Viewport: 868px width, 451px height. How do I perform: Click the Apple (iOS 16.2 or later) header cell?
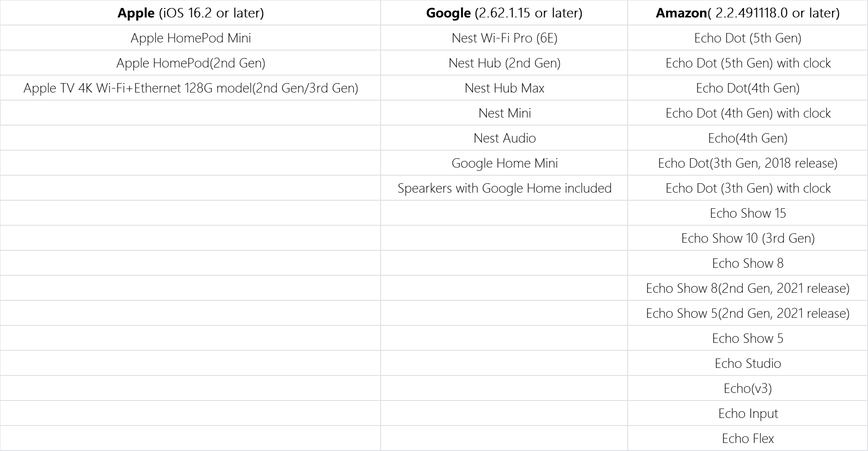click(191, 13)
